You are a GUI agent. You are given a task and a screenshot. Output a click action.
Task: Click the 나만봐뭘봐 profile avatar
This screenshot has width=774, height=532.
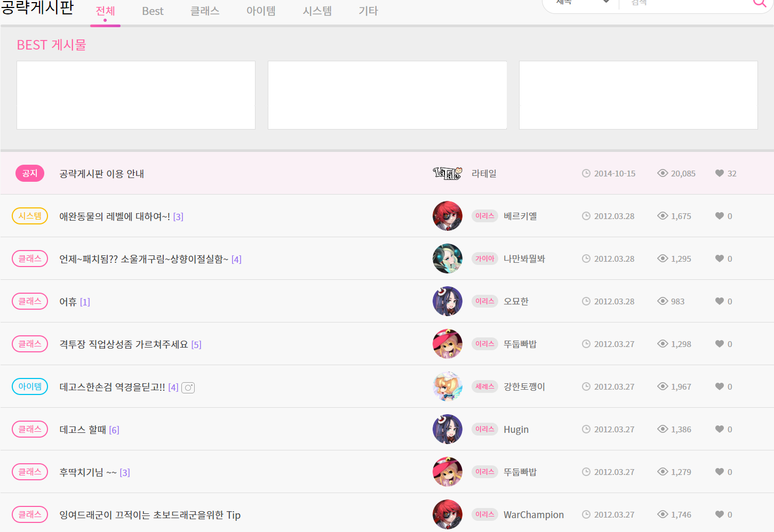pyautogui.click(x=447, y=259)
